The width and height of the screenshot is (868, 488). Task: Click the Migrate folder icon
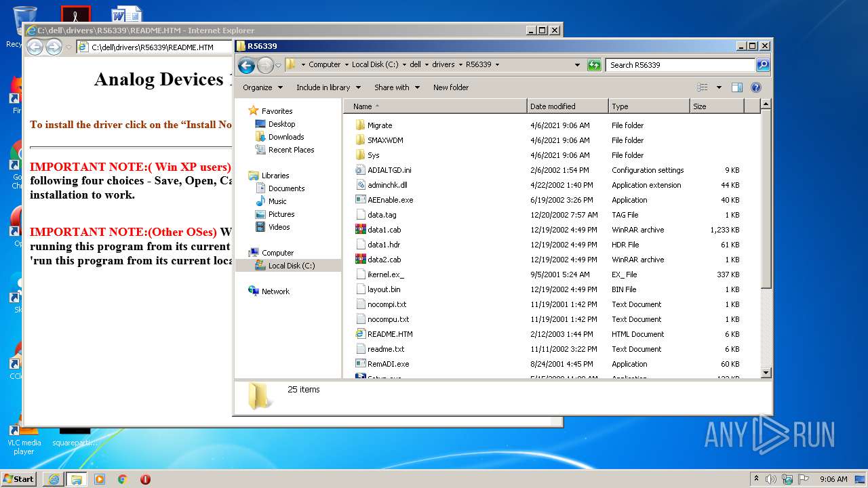[361, 125]
